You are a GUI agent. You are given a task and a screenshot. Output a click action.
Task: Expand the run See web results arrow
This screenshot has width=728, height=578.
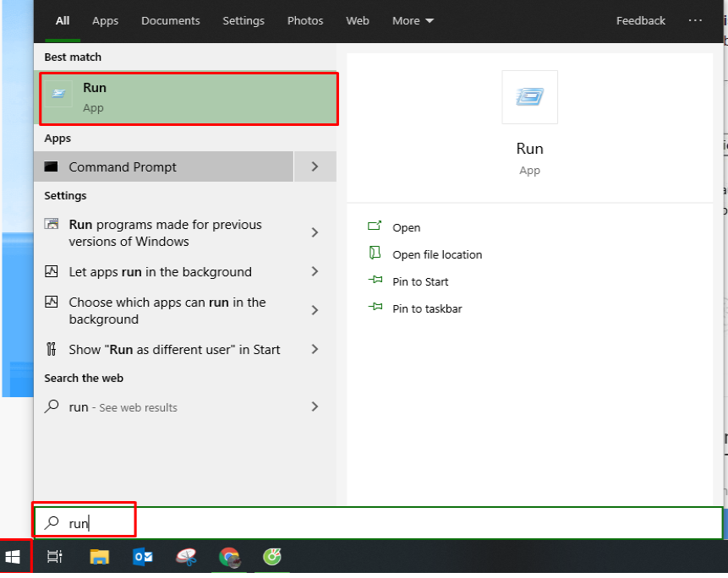tap(315, 406)
